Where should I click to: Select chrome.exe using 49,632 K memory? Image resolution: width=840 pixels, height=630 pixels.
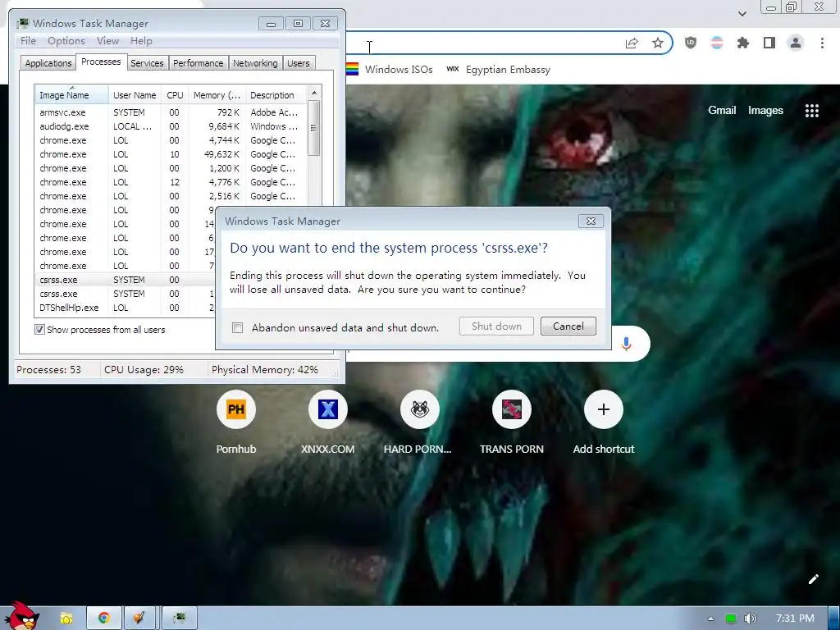171,154
